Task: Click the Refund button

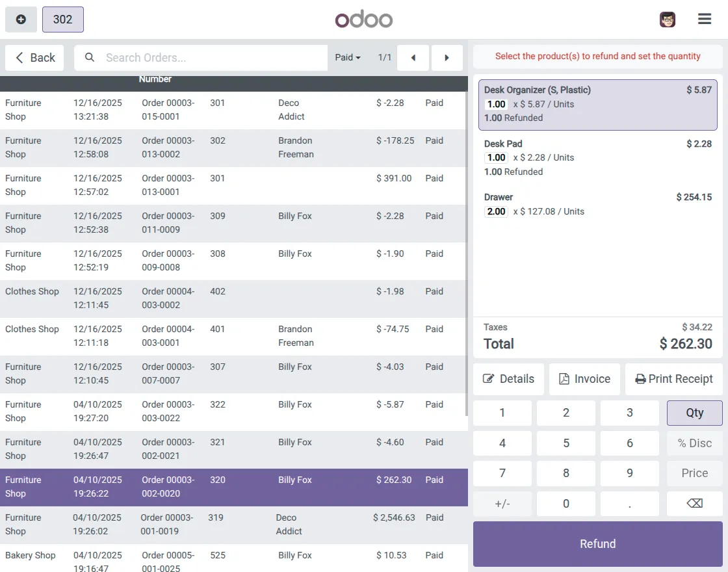Action: tap(597, 543)
